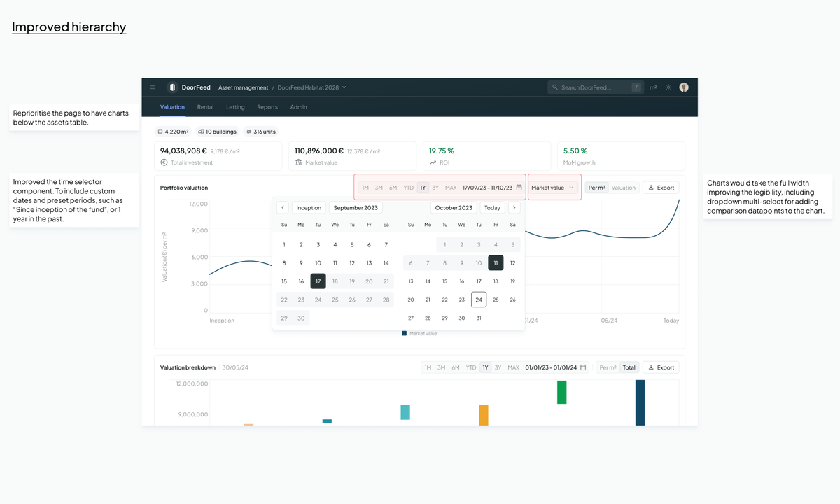840x504 pixels.
Task: Select 1M range in Portfolio valuation
Action: 365,188
